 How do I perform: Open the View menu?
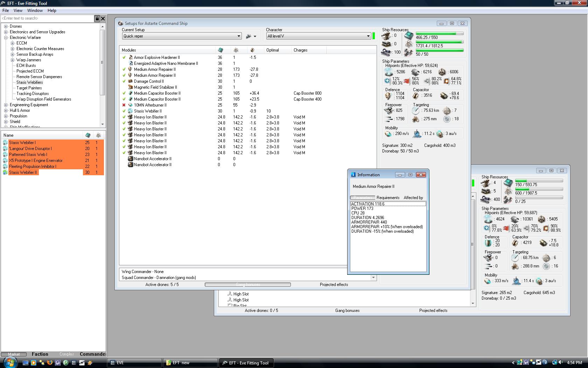click(18, 11)
